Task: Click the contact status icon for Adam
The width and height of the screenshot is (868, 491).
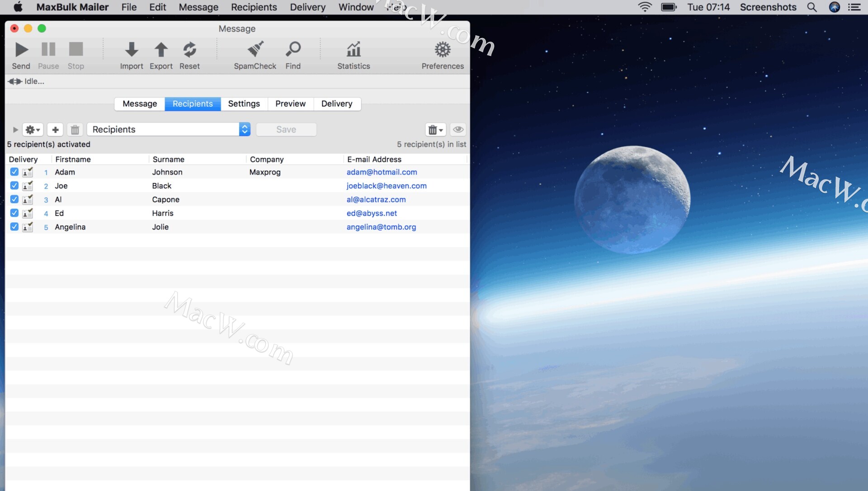Action: (x=28, y=172)
